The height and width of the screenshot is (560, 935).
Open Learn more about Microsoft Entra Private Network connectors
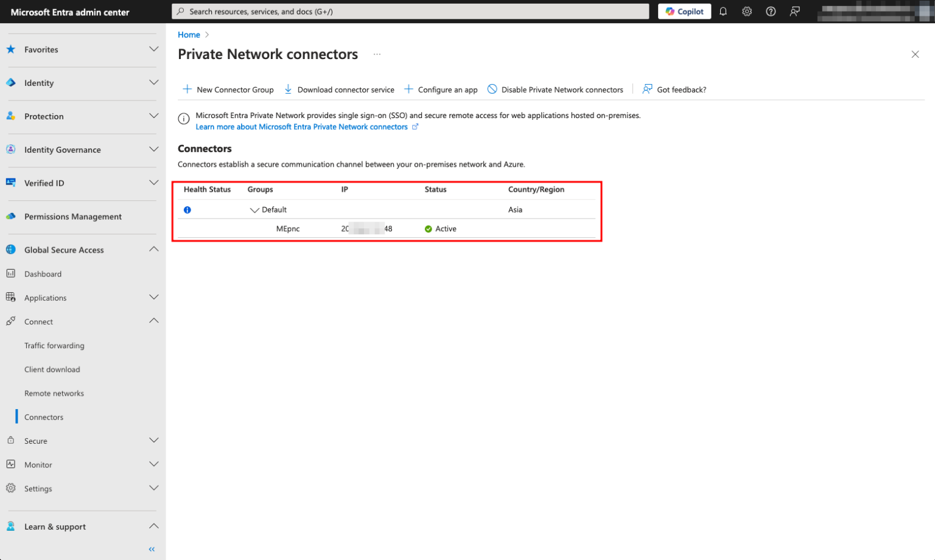coord(303,127)
